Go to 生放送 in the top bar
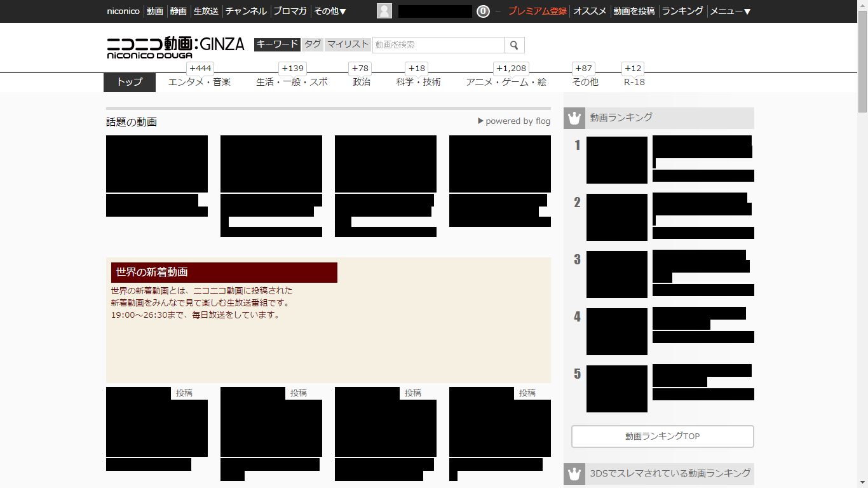The height and width of the screenshot is (488, 868). (206, 11)
